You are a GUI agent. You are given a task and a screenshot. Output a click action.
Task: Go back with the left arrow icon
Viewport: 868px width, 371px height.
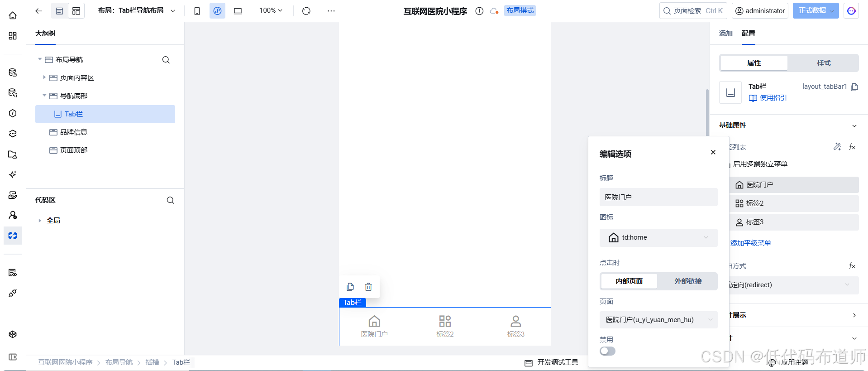click(39, 11)
